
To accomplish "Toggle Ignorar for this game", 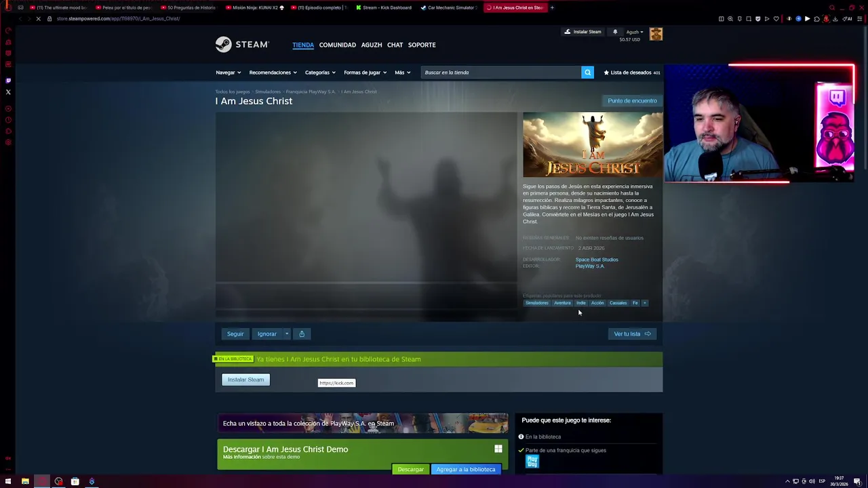I will click(x=267, y=333).
